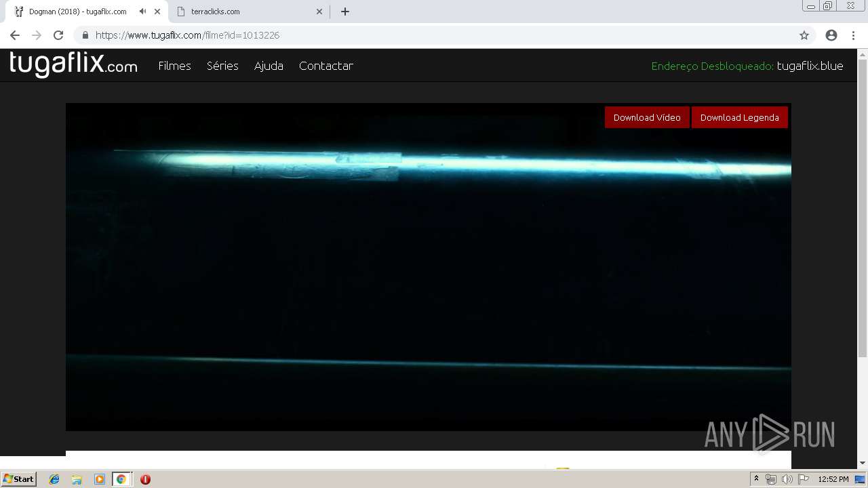
Task: Open the Action Center flag icon
Action: (804, 479)
